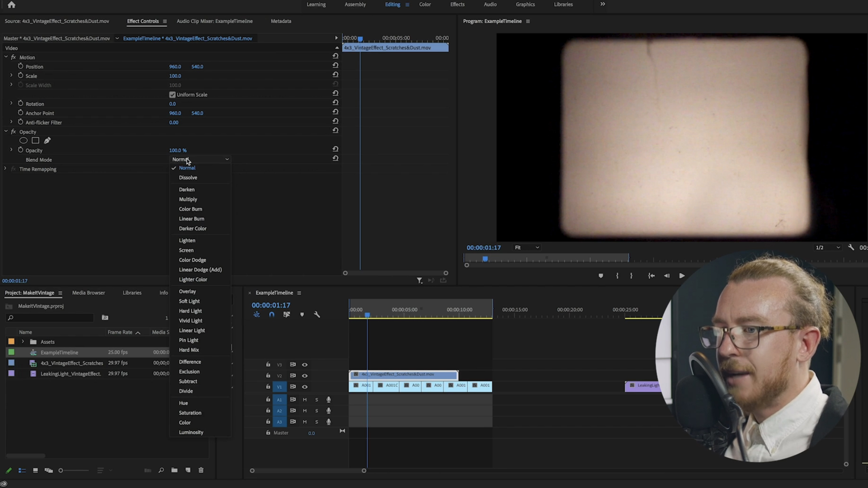Open the Effect Controls panel menu
The width and height of the screenshot is (868, 488).
(x=165, y=21)
